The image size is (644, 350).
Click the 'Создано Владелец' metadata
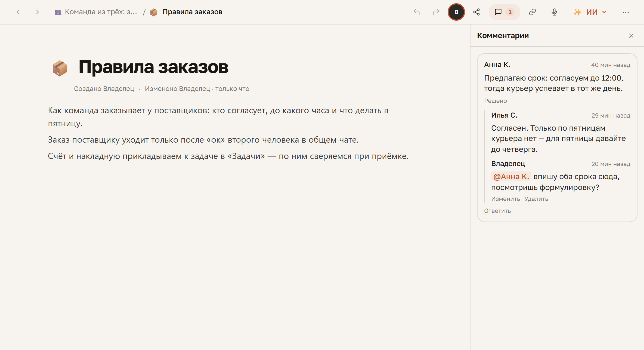tap(104, 89)
